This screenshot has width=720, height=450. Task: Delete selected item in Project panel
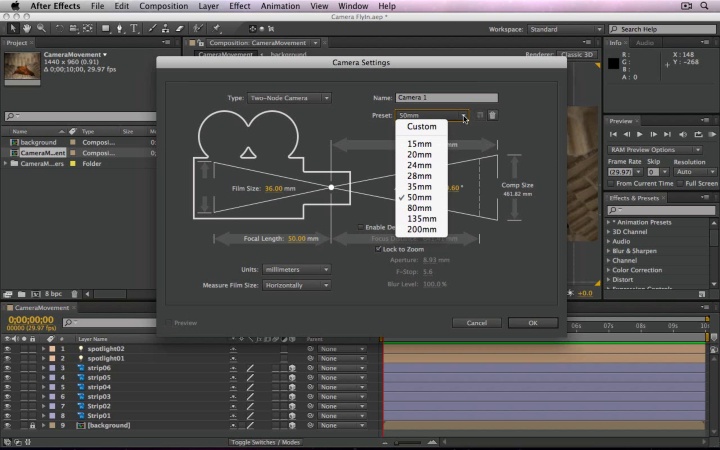tap(74, 294)
